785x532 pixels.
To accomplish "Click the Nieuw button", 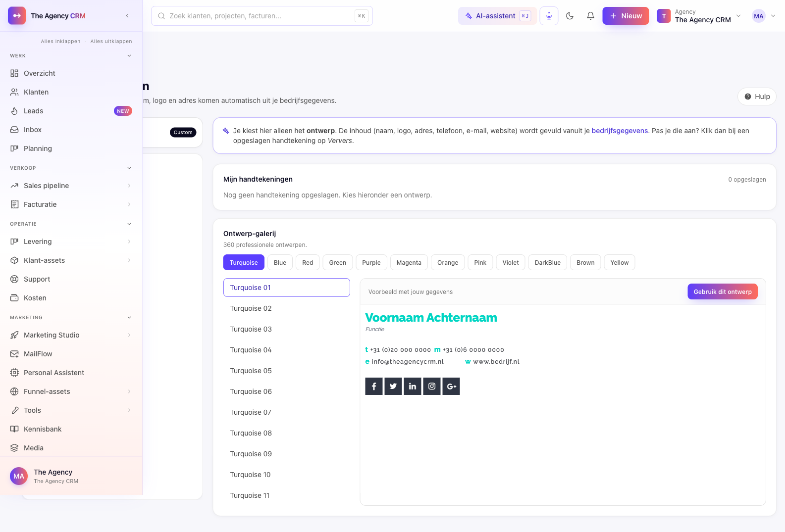I will coord(626,16).
